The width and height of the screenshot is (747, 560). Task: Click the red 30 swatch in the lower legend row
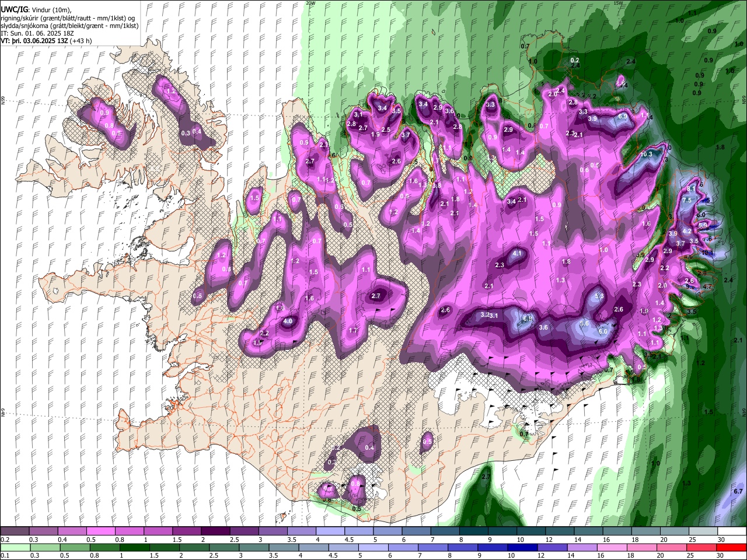(732, 548)
